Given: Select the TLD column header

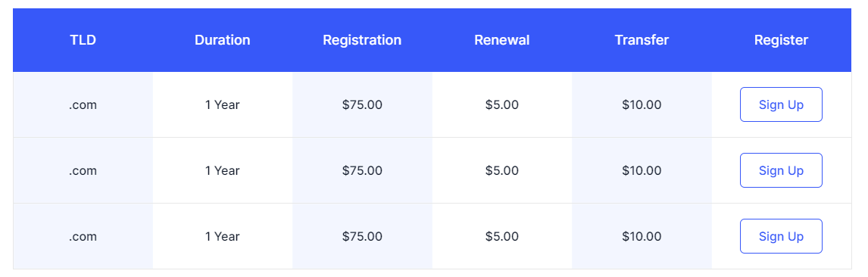Looking at the screenshot, I should coord(83,40).
